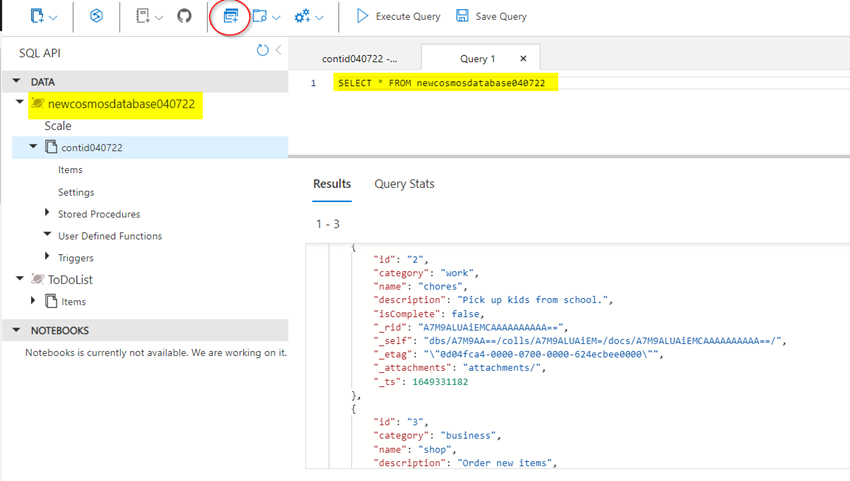Screen dimensions: 850x481
Task: Collapse the SQL API side panel
Action: point(279,50)
